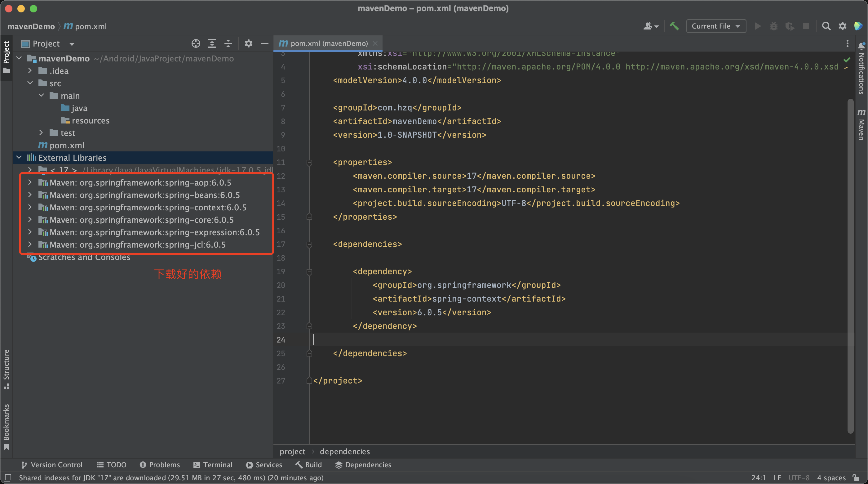This screenshot has width=868, height=484.
Task: Open IDE settings gear in the top toolbar
Action: [842, 26]
